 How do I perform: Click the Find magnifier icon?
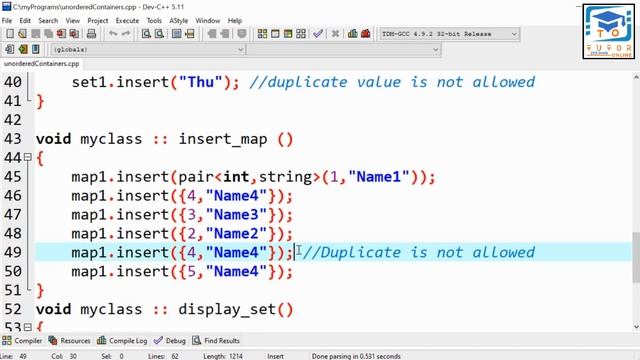coord(146,34)
